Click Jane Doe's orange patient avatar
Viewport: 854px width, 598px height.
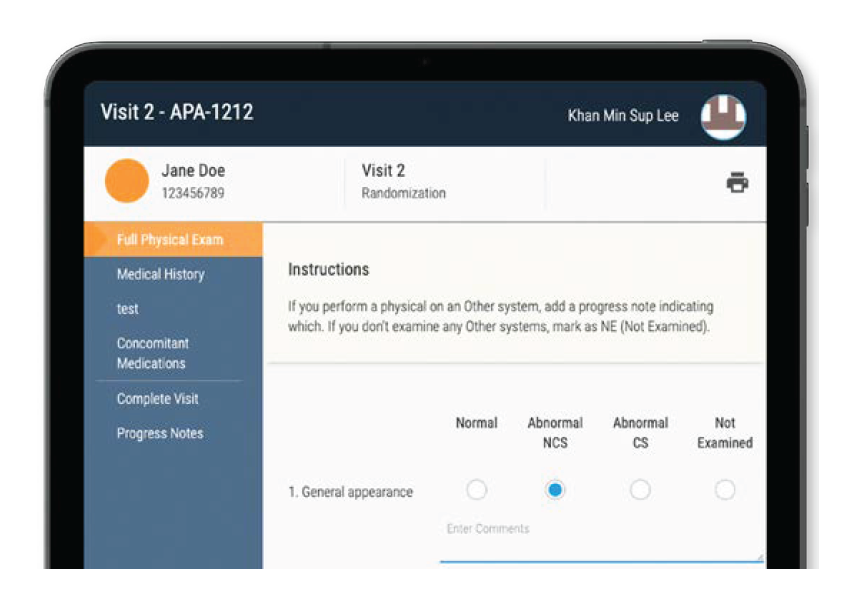pyautogui.click(x=127, y=181)
